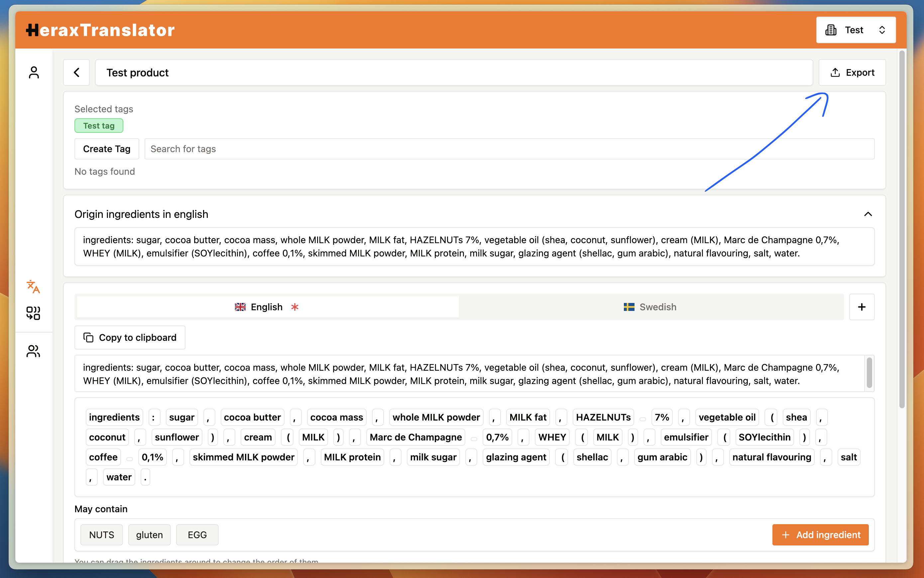
Task: Click the Export button
Action: [x=852, y=72]
